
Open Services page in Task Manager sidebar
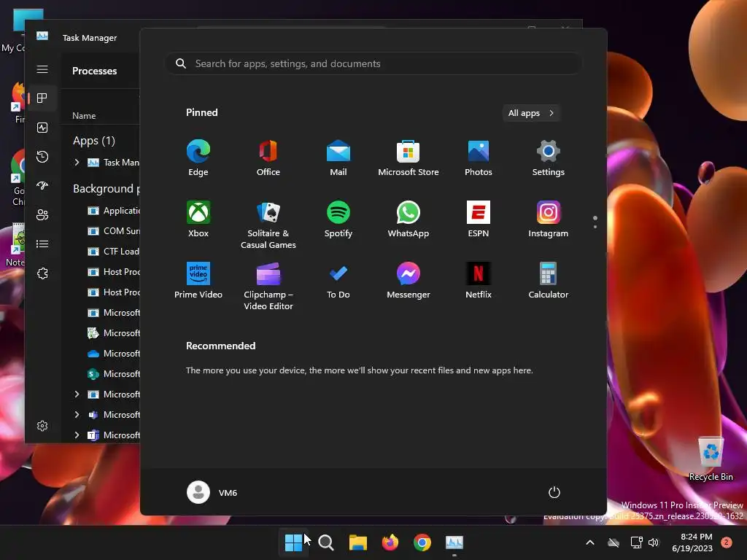42,273
